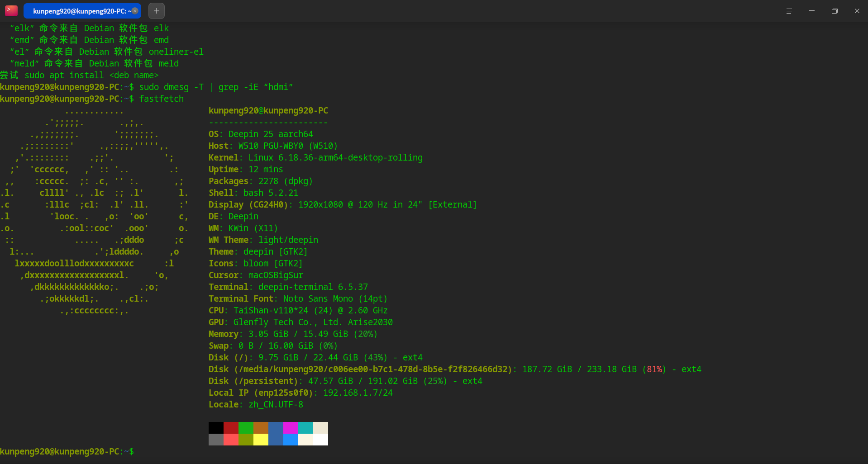The image size is (868, 464).
Task: Click the 'sudo apt install <deb name>' suggestion line
Action: [91, 75]
